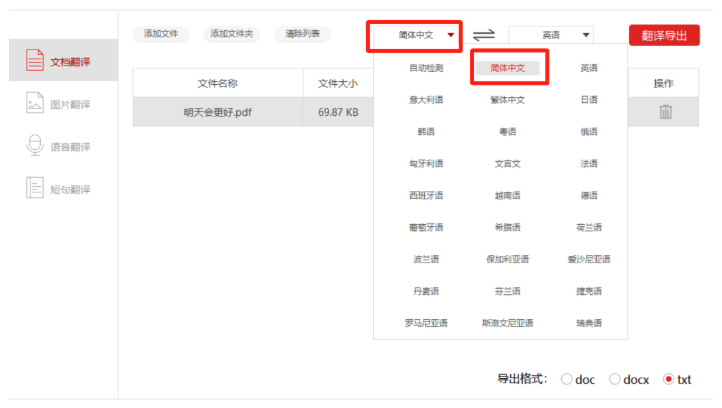722x408 pixels.
Task: Click the 清除列表 button
Action: tap(303, 34)
